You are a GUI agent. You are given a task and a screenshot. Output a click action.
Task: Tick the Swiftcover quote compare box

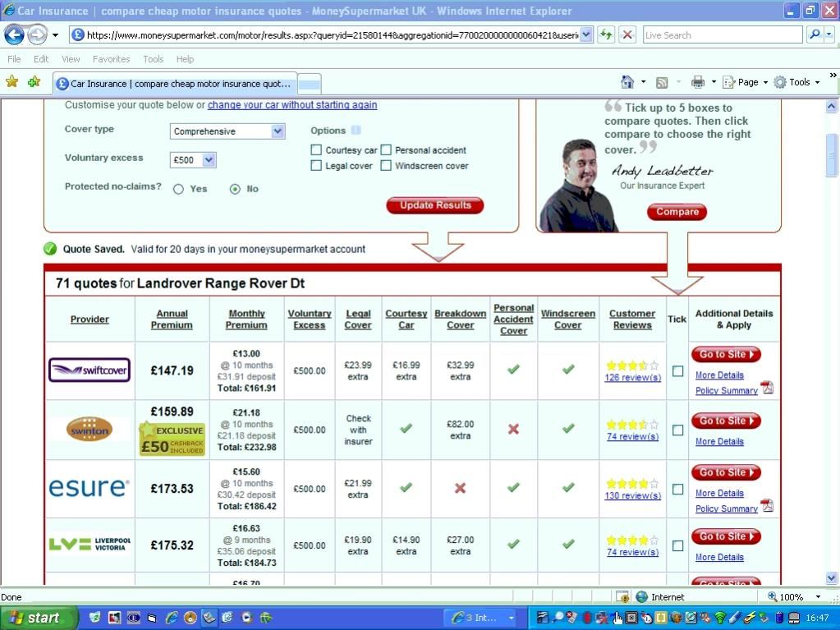pyautogui.click(x=677, y=370)
